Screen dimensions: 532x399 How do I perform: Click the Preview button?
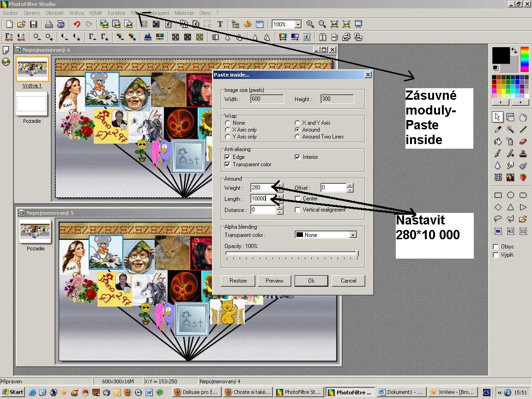click(x=274, y=280)
